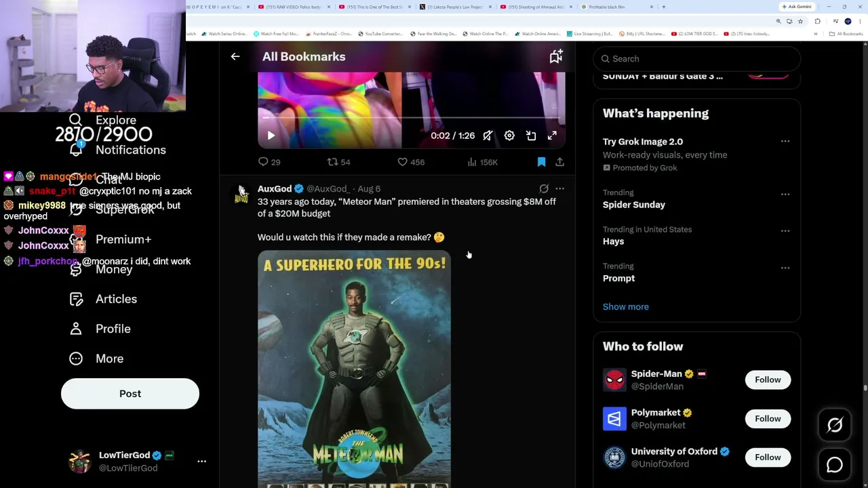Play the video in the bookmarked post
Image resolution: width=868 pixels, height=488 pixels.
point(271,136)
